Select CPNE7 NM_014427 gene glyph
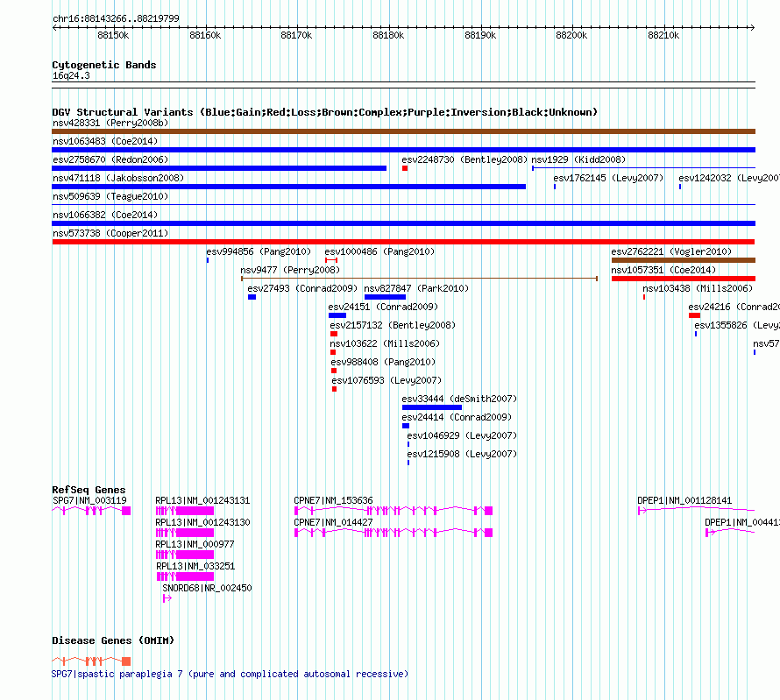The height and width of the screenshot is (700, 780). pos(394,533)
